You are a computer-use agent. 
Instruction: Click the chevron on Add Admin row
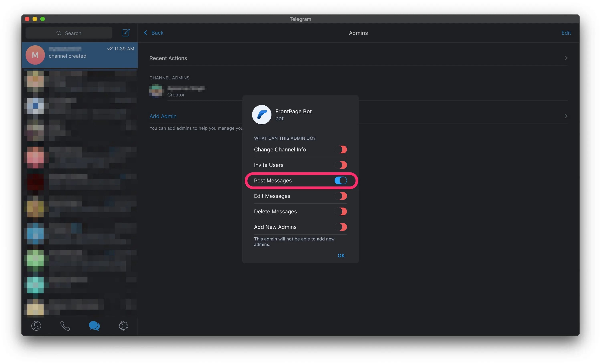coord(566,116)
